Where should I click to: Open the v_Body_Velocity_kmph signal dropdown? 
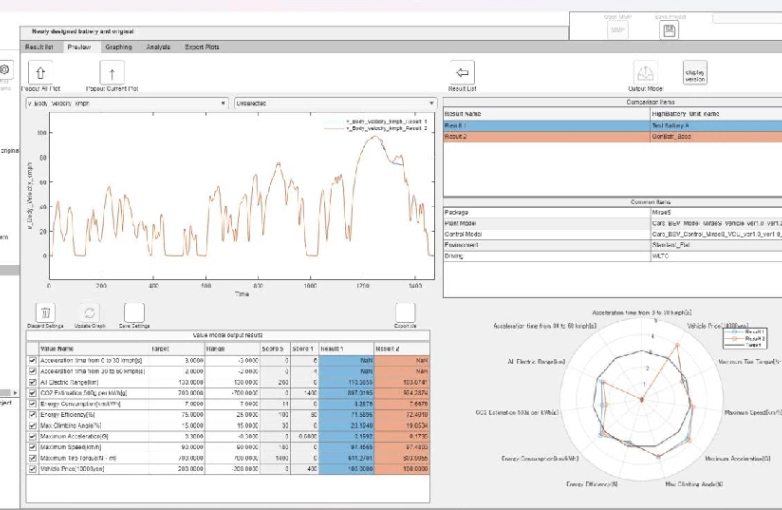pos(125,102)
